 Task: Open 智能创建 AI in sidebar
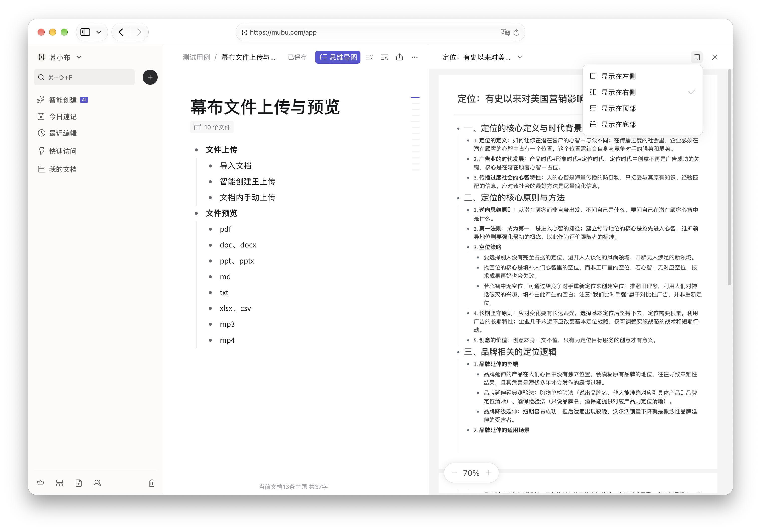coord(63,100)
